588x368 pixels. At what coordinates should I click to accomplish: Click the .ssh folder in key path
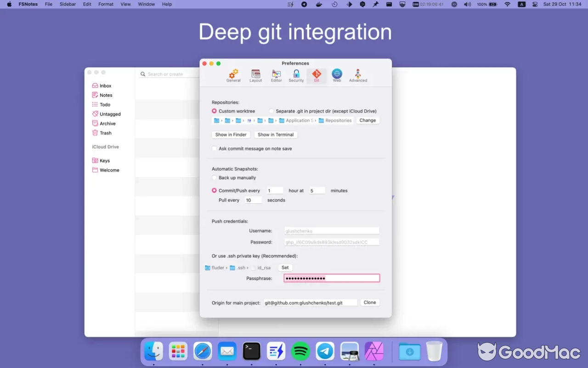237,268
